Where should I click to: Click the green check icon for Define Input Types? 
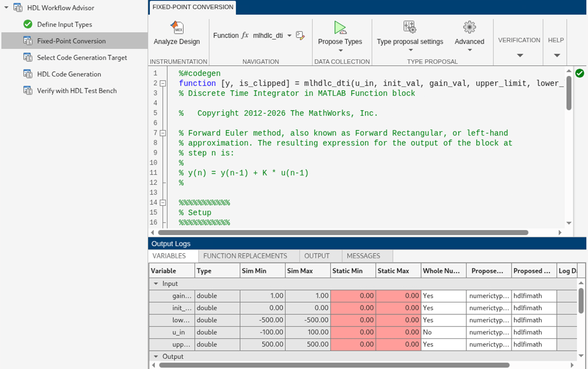[28, 24]
